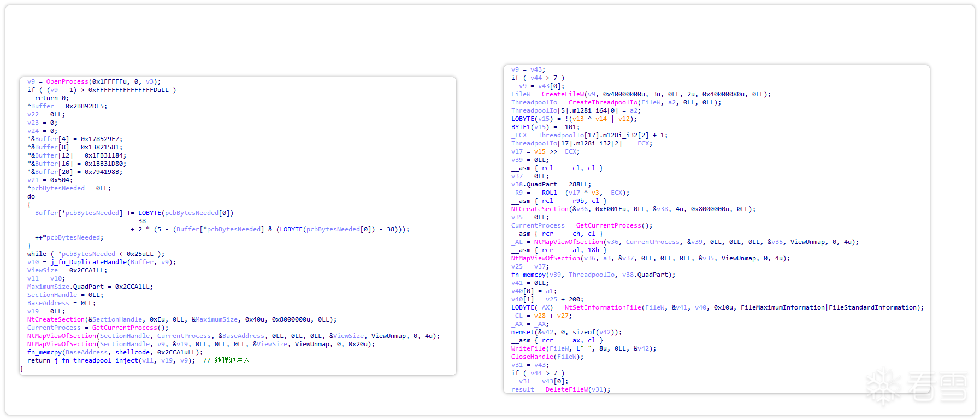Select 'SectionHandle = 0LL;' line
This screenshot has height=420, width=980.
pyautogui.click(x=66, y=295)
